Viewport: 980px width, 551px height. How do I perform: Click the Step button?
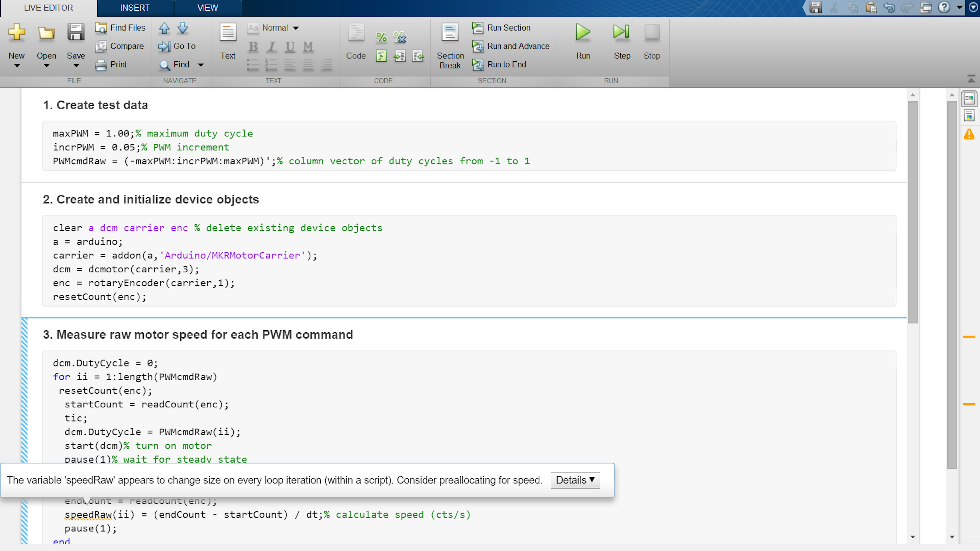click(622, 41)
